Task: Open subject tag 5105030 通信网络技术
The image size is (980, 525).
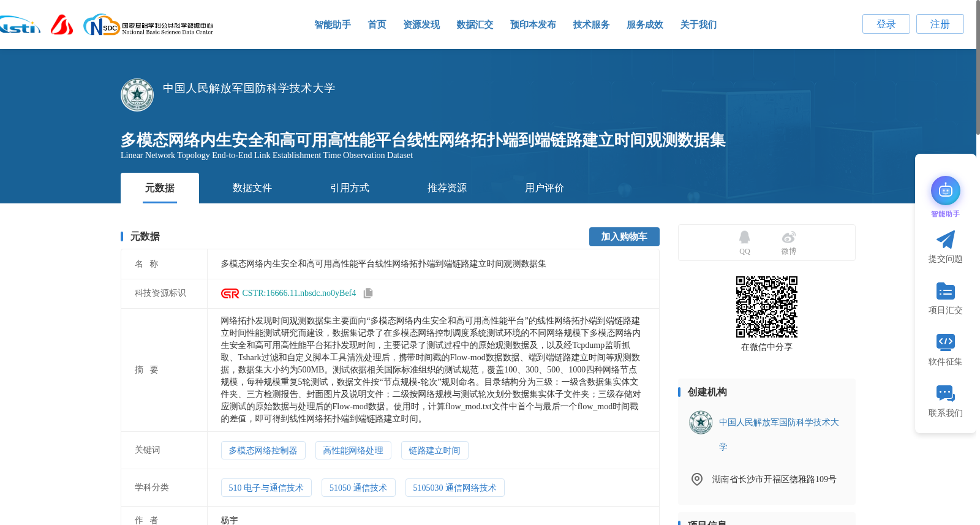Action: pyautogui.click(x=455, y=488)
